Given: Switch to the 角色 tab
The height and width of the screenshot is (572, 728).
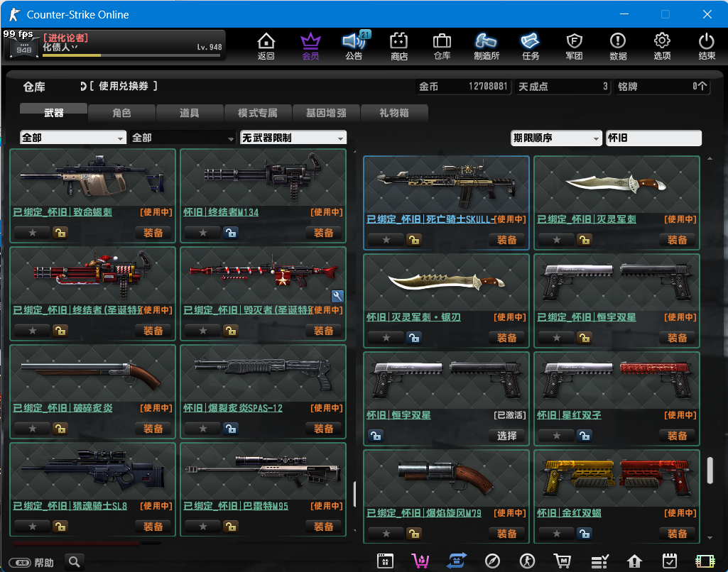Looking at the screenshot, I should (121, 113).
